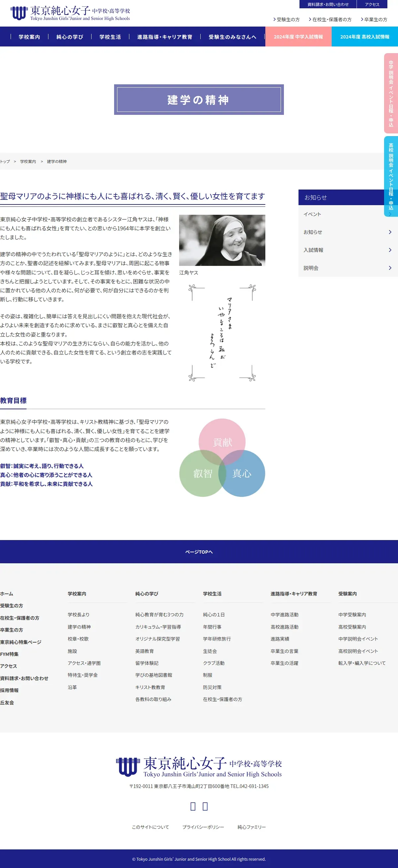The height and width of the screenshot is (868, 398).
Task: Open footer 建学の精神 link
Action: click(x=79, y=627)
